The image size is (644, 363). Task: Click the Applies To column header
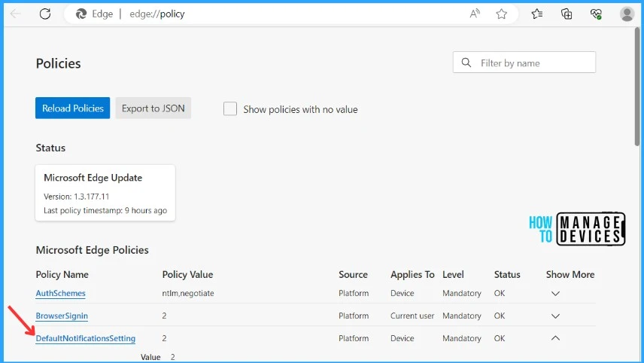412,275
